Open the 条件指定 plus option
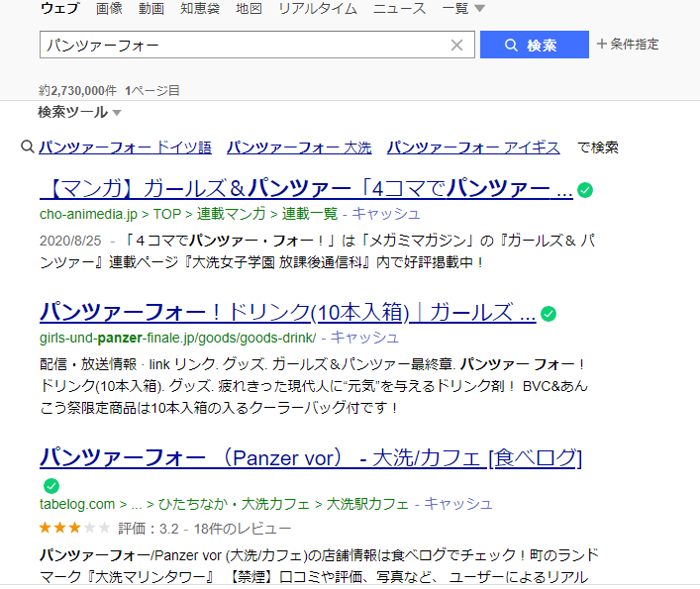The height and width of the screenshot is (589, 700). point(628,45)
